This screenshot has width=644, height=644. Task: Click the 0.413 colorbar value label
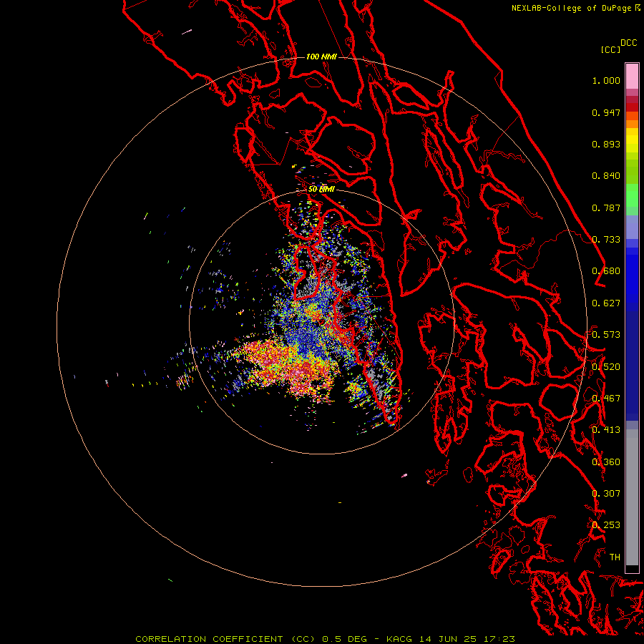[606, 430]
